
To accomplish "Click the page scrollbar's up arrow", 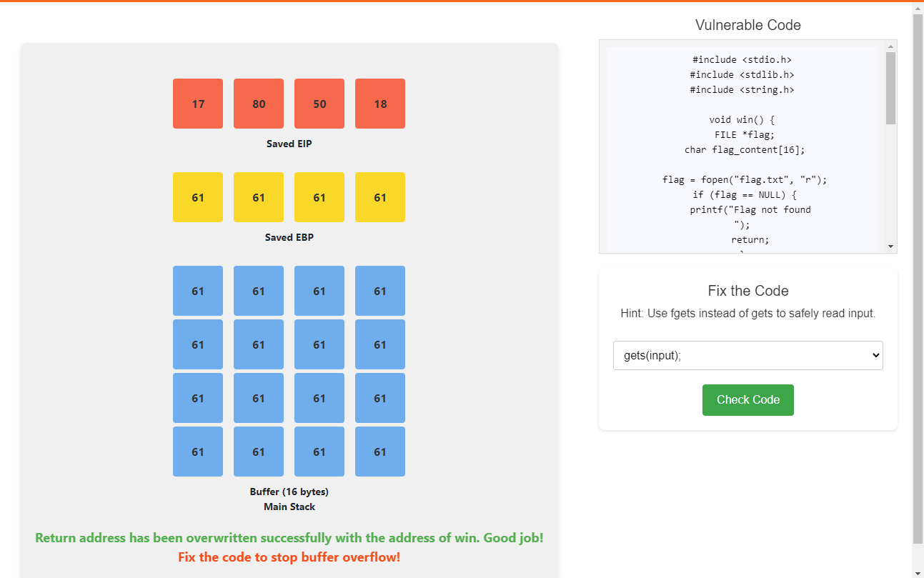I will [918, 8].
